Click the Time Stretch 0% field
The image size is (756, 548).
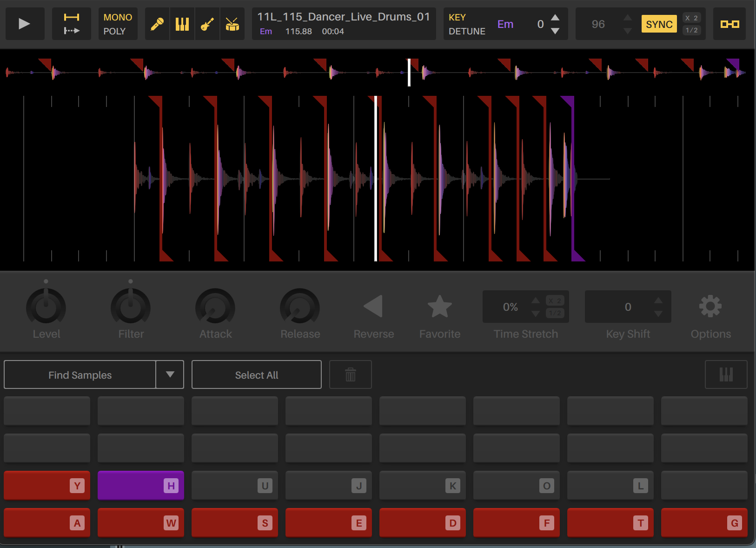coord(511,307)
